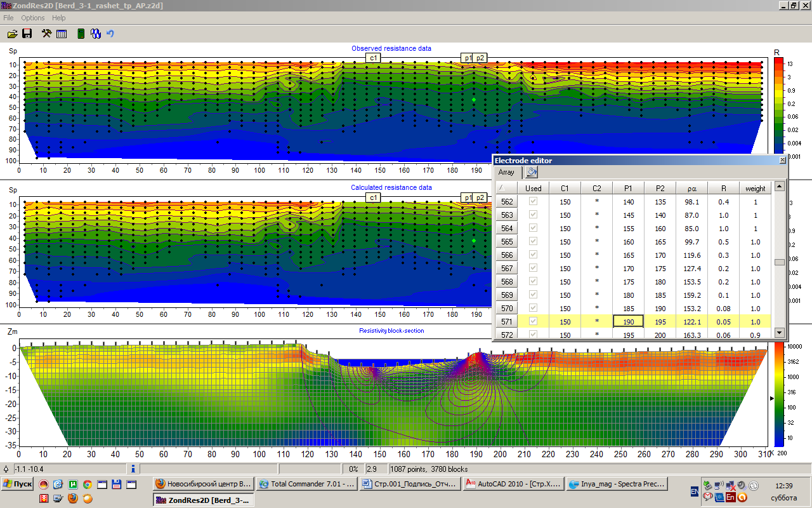Open Total Commander from the taskbar

[308, 484]
